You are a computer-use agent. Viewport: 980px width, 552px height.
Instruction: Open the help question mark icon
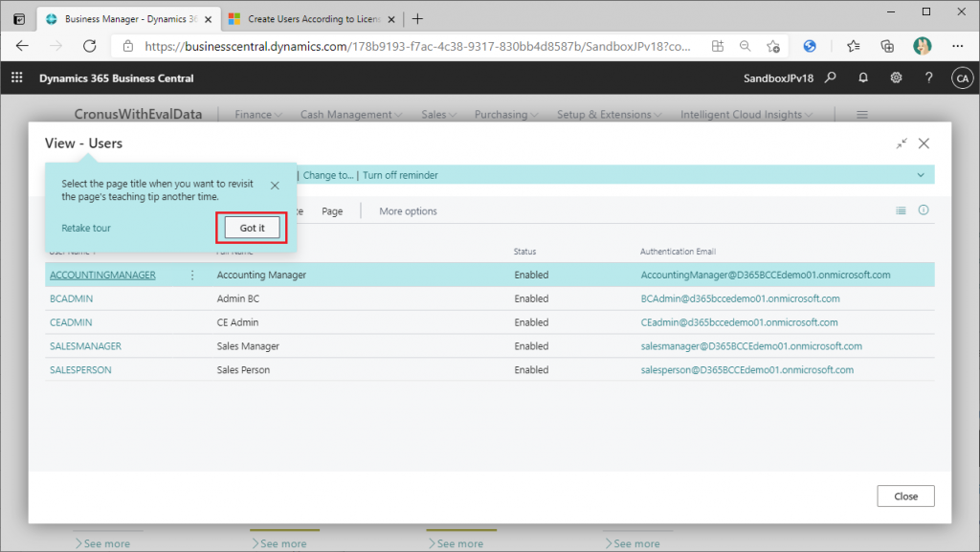pos(928,77)
